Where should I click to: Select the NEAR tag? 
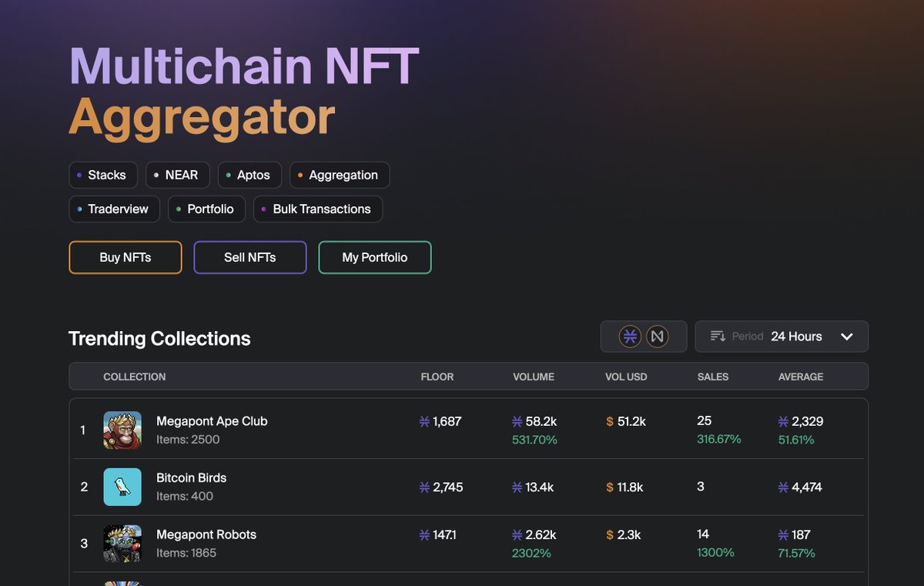(177, 175)
